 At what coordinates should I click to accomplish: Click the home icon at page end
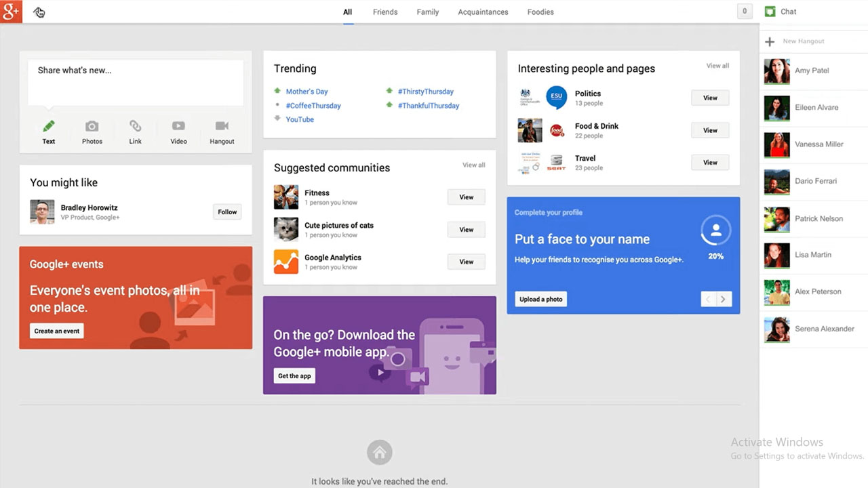click(380, 452)
